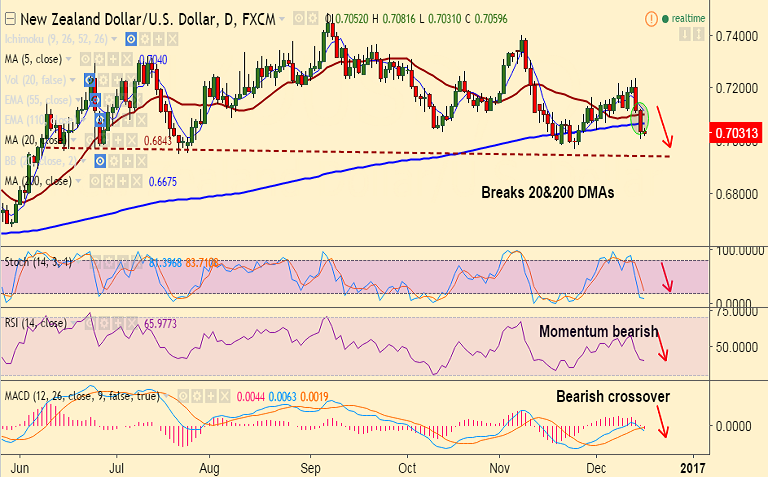Remove MA (200, close) with its X icon
The width and height of the screenshot is (768, 478).
coord(136,182)
